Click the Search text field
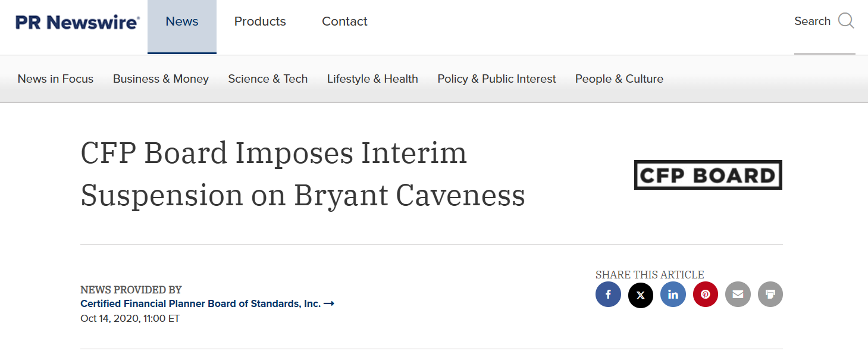This screenshot has width=868, height=354. coord(812,21)
